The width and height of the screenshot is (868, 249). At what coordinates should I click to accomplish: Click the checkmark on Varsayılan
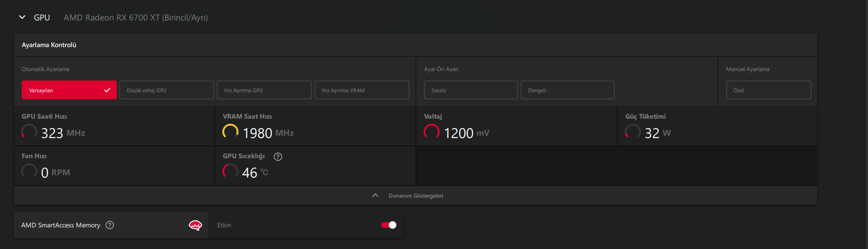point(107,90)
